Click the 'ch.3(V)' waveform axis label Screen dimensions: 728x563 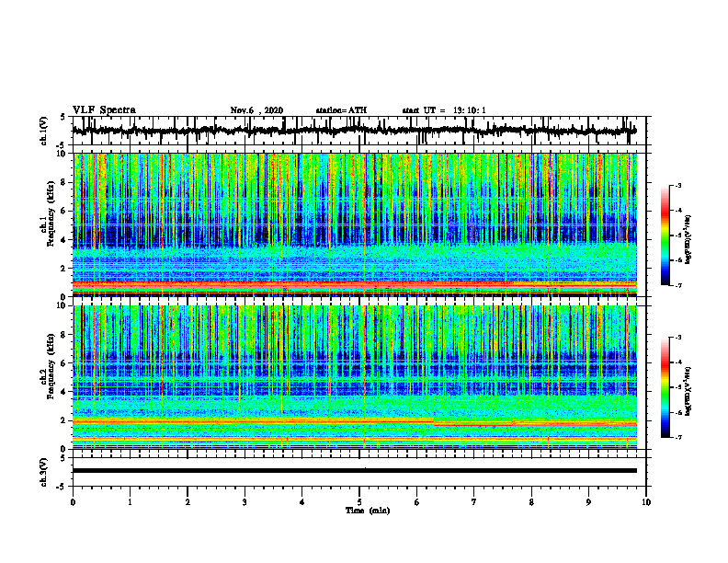tap(44, 472)
